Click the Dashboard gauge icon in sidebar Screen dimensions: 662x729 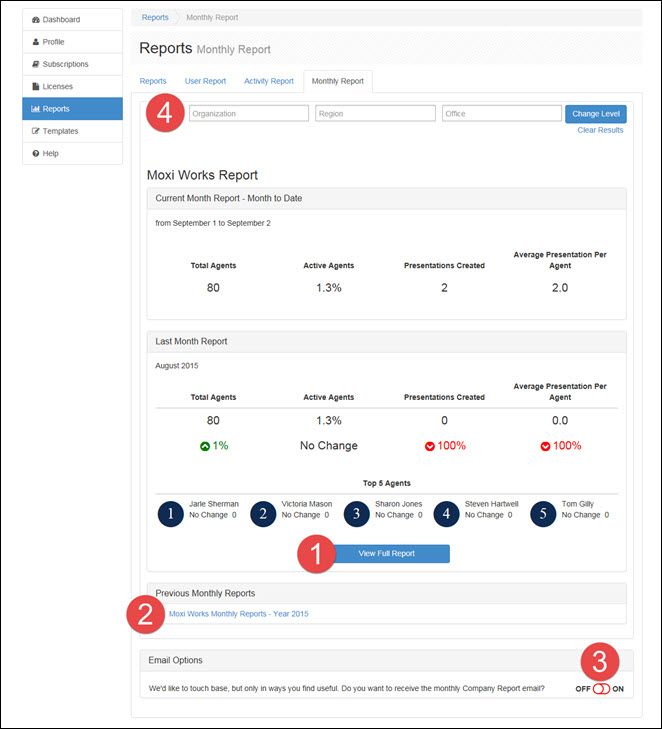tap(36, 20)
